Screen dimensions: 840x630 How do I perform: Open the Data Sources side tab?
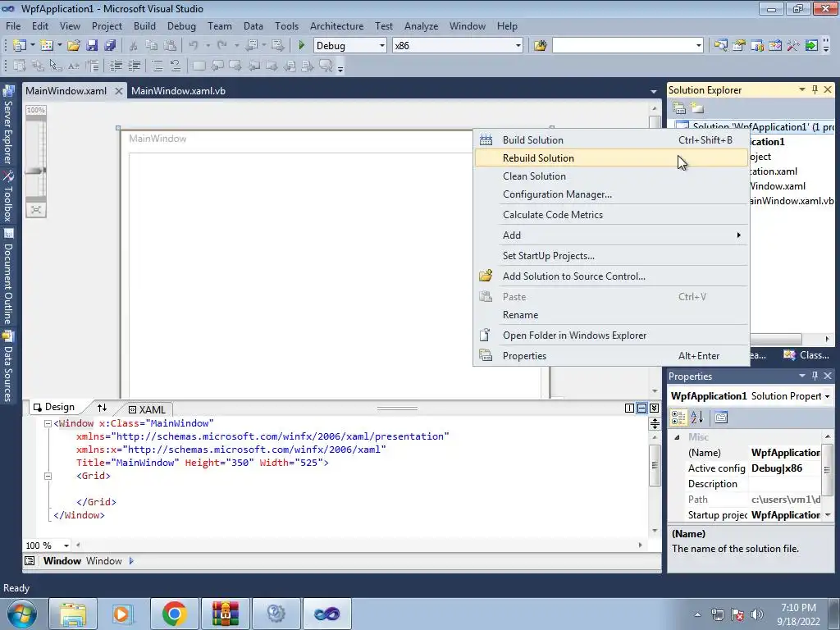[x=7, y=367]
